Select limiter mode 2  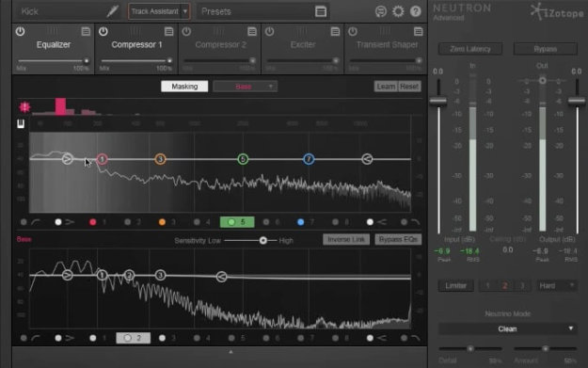click(x=505, y=286)
